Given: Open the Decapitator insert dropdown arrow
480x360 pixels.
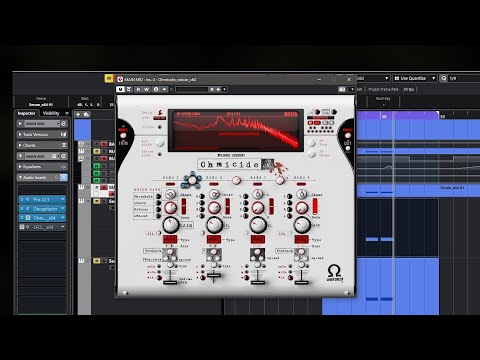Looking at the screenshot, I should [x=62, y=209].
